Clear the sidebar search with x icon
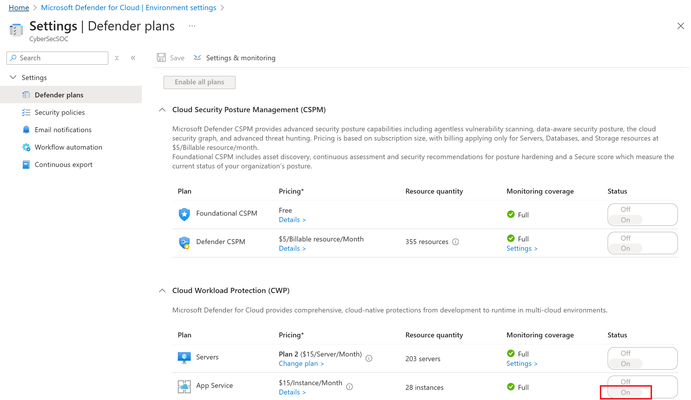691x400 pixels. [117, 58]
